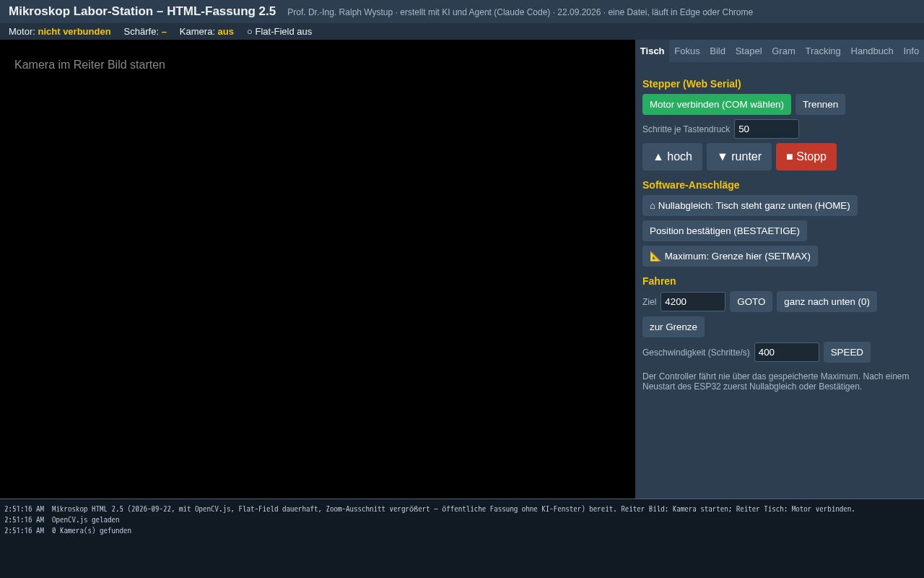Click ganz nach unten (0)
Viewport: 924px width, 578px height.
click(827, 301)
